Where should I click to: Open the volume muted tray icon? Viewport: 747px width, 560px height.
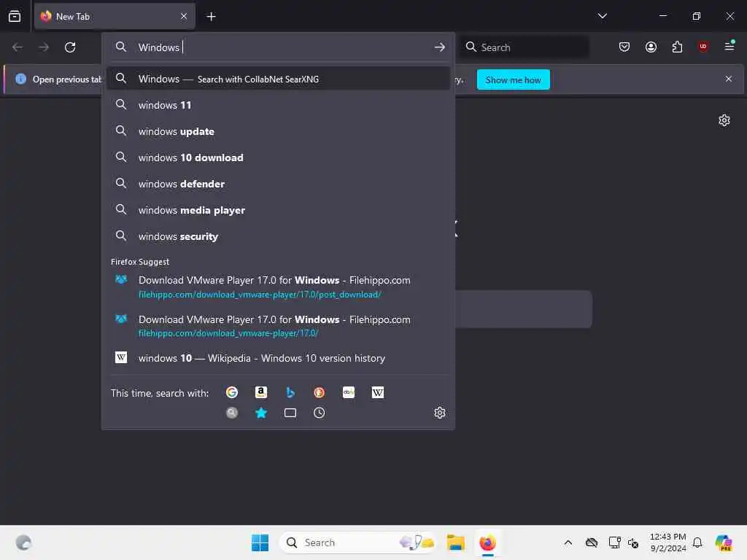633,542
